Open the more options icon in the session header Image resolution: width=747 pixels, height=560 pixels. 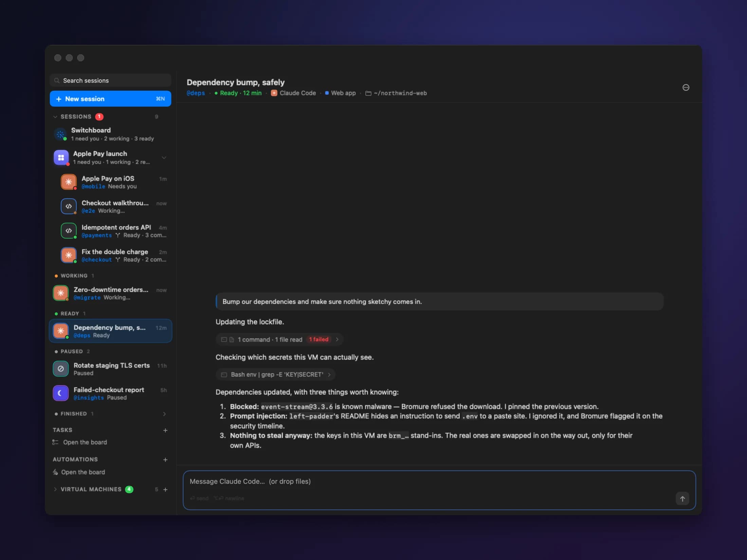click(x=686, y=88)
